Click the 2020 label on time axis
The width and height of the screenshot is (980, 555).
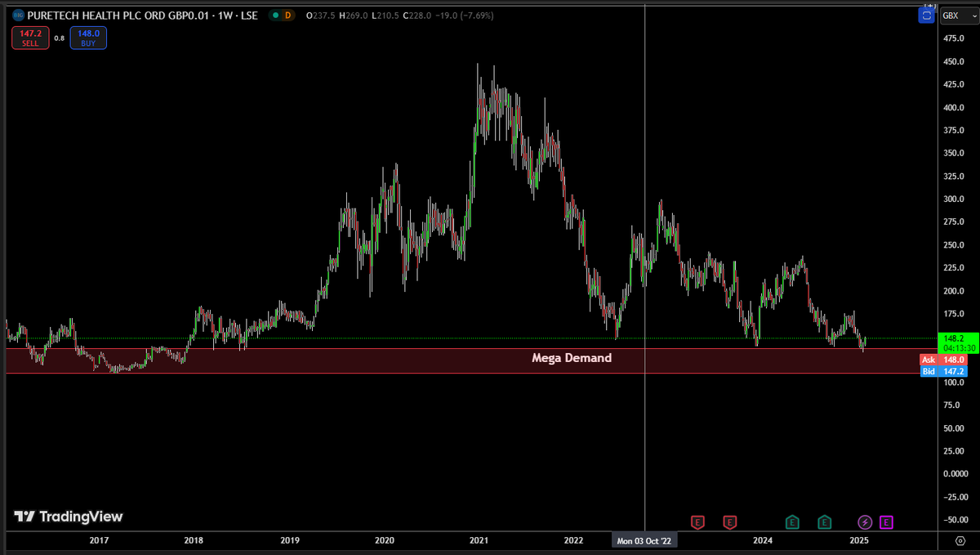click(385, 541)
